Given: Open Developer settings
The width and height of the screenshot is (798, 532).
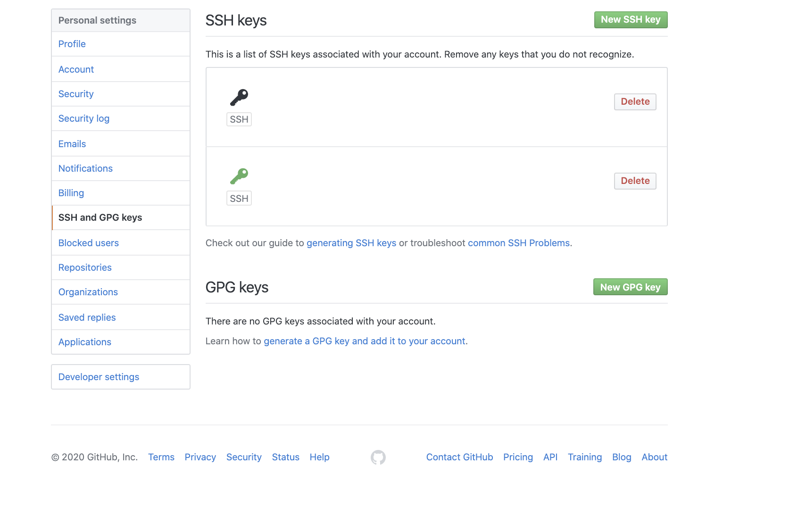Looking at the screenshot, I should pos(99,377).
